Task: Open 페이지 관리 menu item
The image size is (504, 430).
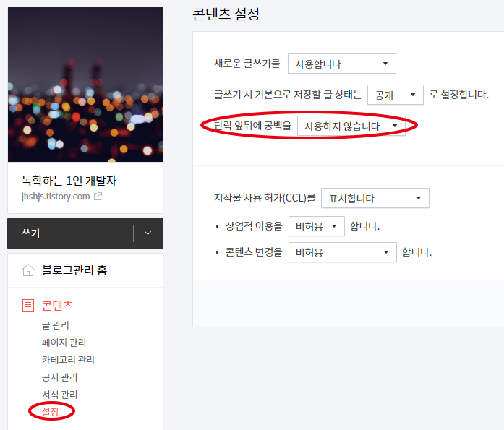Action: coord(64,343)
